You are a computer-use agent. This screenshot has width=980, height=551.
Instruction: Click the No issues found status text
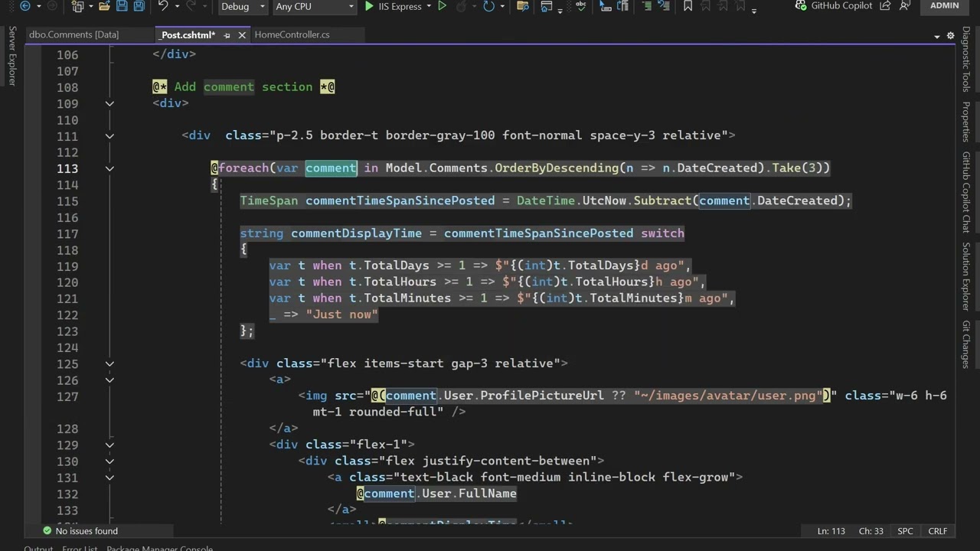(x=87, y=531)
